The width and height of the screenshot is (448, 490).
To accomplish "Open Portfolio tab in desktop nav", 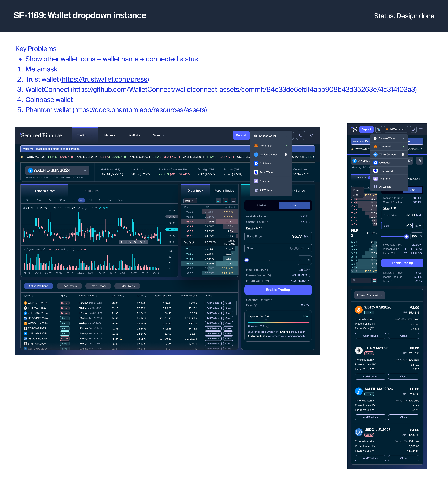I will (134, 135).
